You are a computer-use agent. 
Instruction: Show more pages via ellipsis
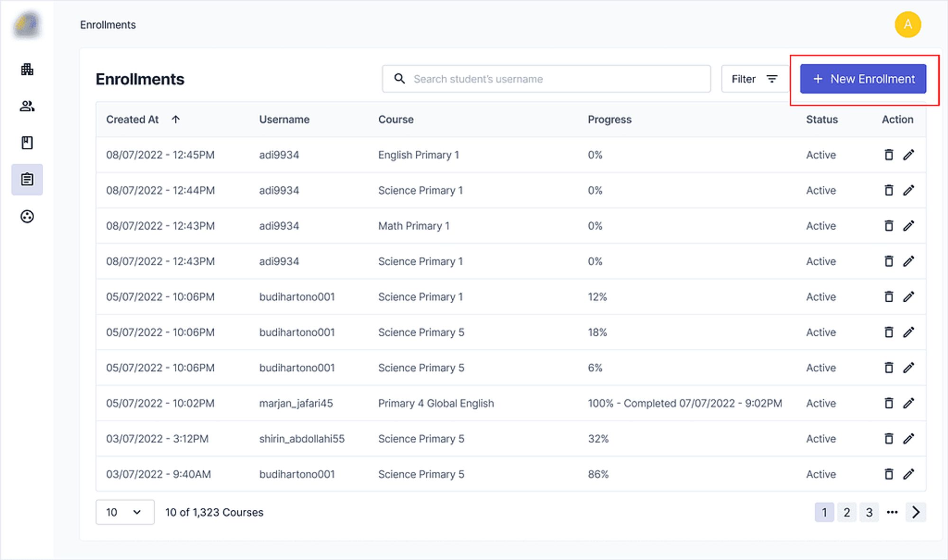tap(892, 512)
